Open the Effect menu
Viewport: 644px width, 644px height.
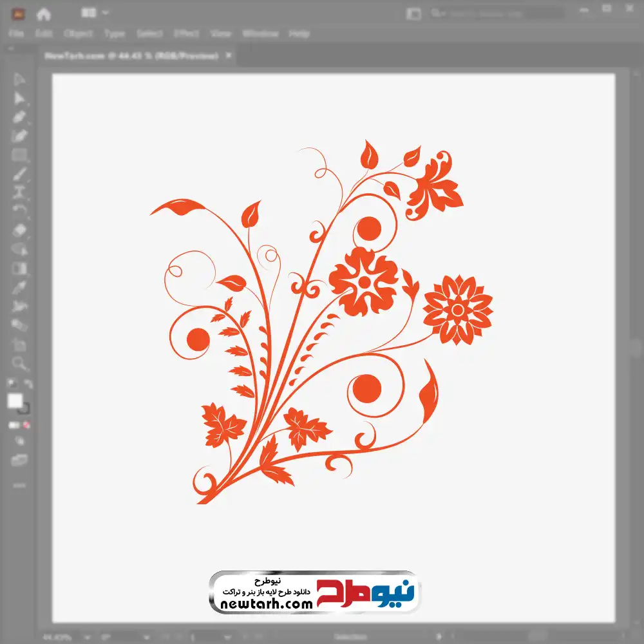[187, 33]
